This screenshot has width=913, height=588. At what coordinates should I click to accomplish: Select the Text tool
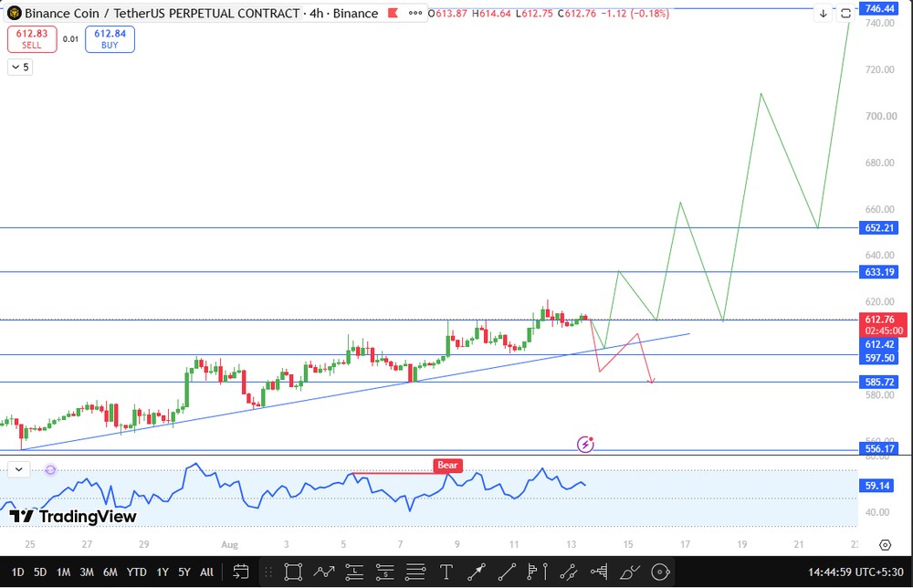[446, 572]
